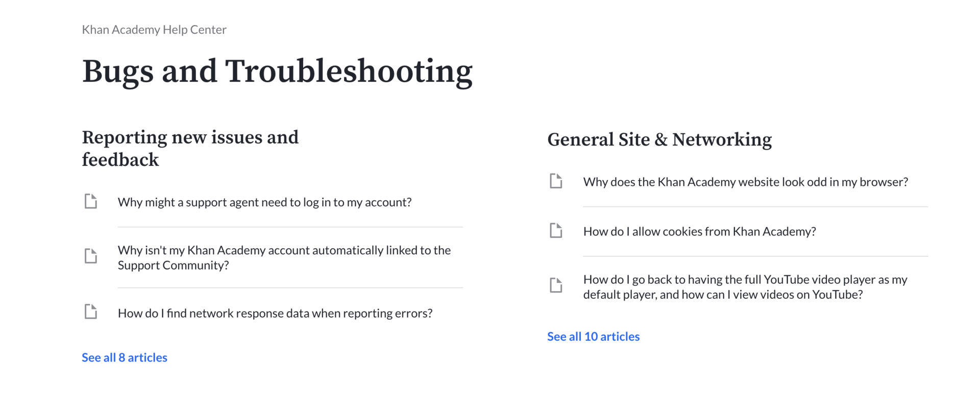Click the page icon next to YouTube player article
This screenshot has height=406, width=980.
556,285
